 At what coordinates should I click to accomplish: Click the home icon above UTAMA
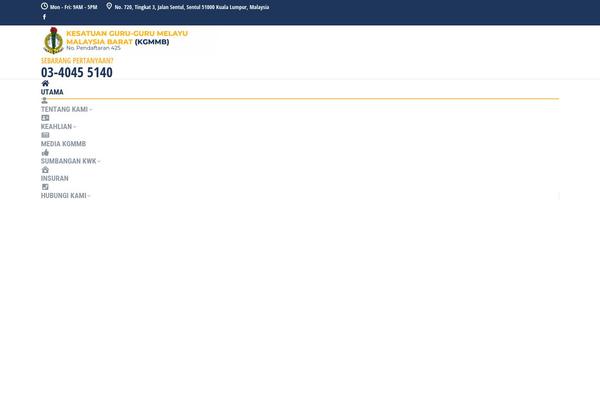pyautogui.click(x=45, y=83)
